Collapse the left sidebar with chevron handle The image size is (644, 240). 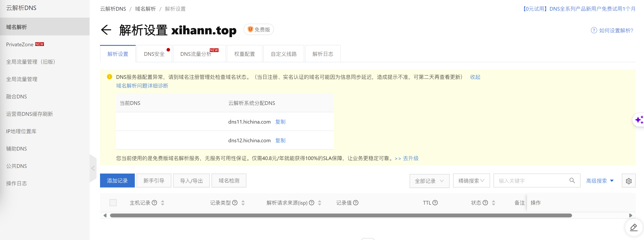pos(93,168)
